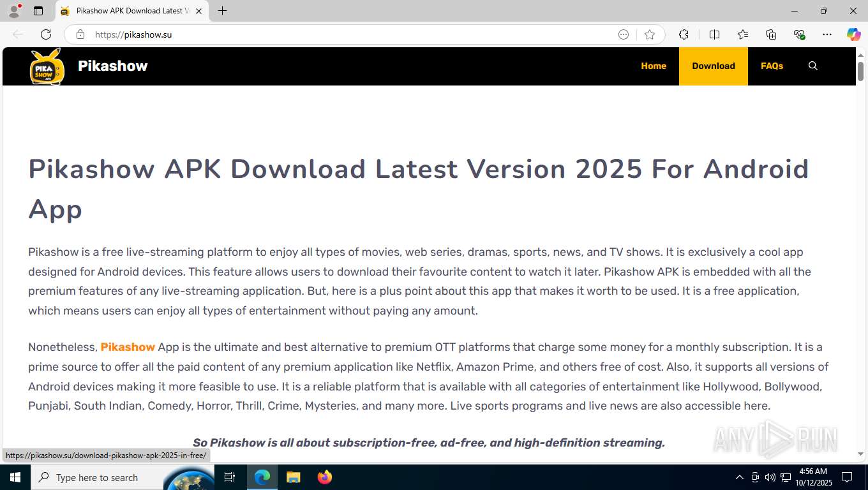Close the Pikashow APK Download tab
Screen dimensions: 868x490
(198, 11)
